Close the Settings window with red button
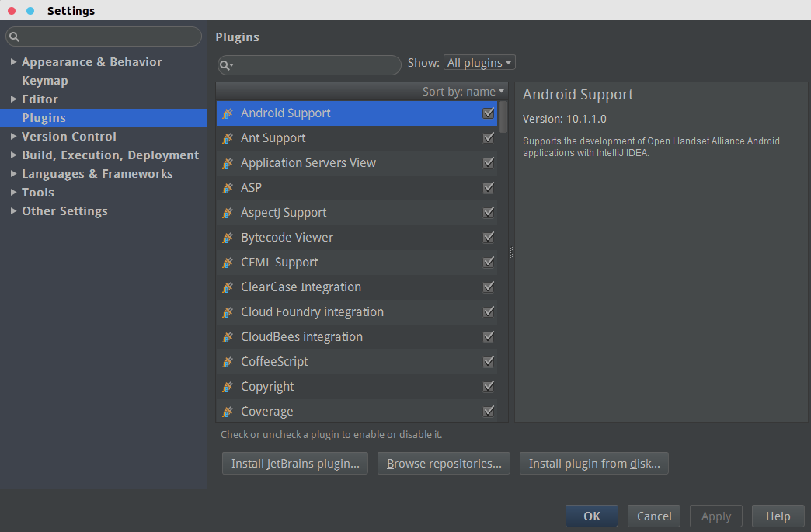Image resolution: width=811 pixels, height=532 pixels. tap(12, 11)
